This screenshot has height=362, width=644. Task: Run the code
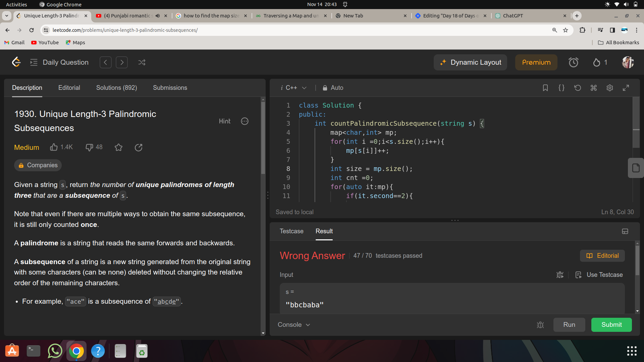[569, 325]
